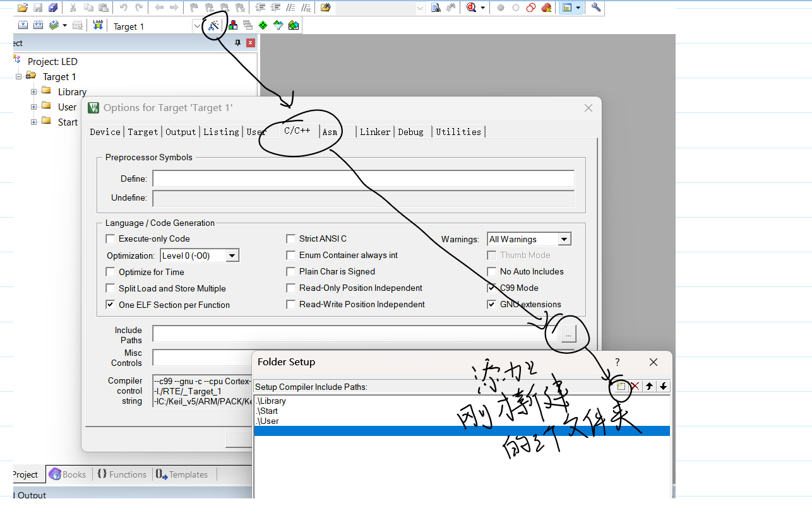This screenshot has height=511, width=812.
Task: Open the Pack Installer icon
Action: pyautogui.click(x=294, y=25)
